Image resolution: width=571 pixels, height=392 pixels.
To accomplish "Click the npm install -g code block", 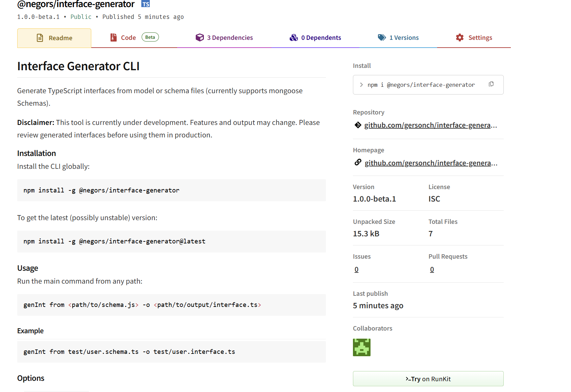I will point(171,190).
